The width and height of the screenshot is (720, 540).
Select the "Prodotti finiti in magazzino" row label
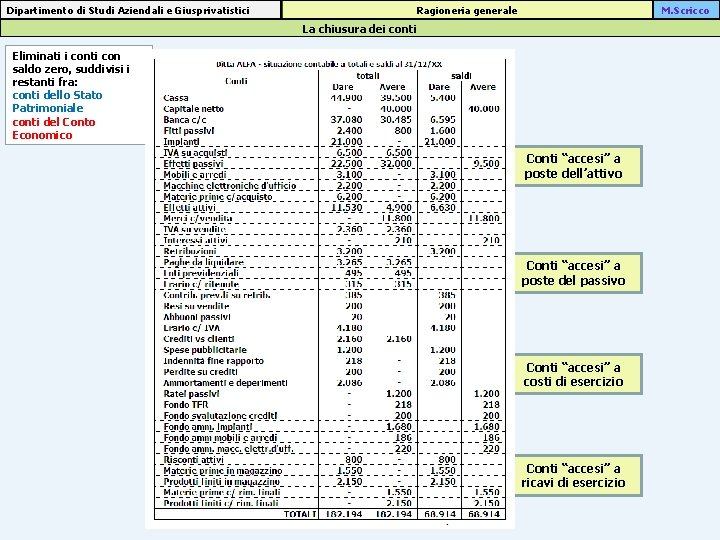point(222,482)
